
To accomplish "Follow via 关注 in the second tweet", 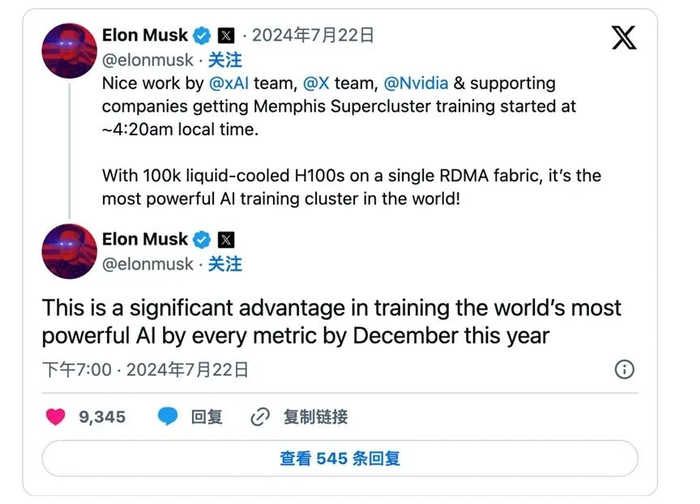I will pos(225,264).
